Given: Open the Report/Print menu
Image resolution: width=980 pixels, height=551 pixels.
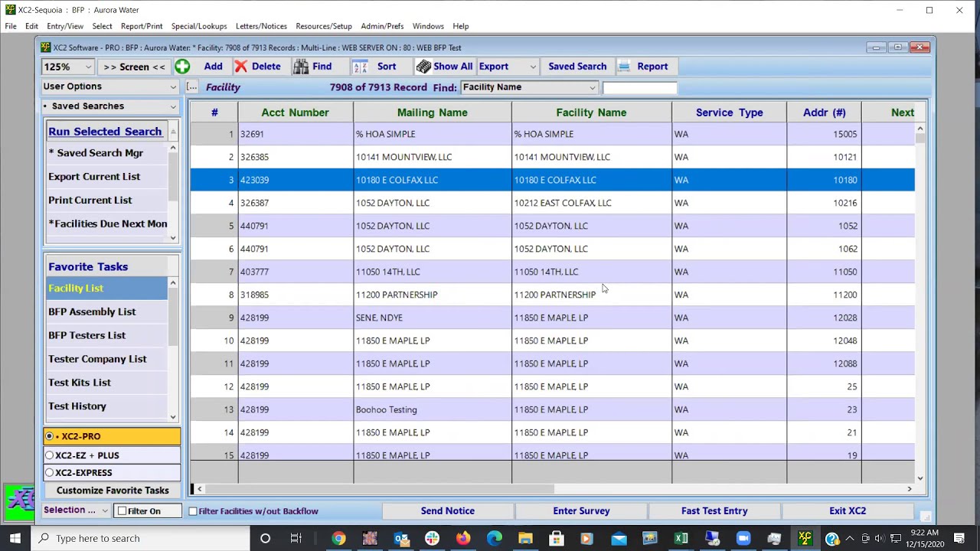Looking at the screenshot, I should pyautogui.click(x=142, y=26).
